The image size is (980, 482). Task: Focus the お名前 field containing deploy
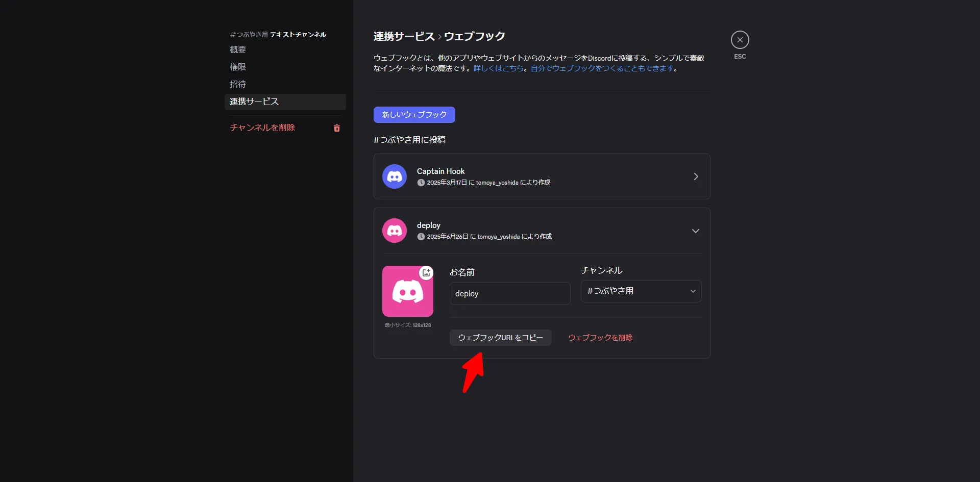pos(510,293)
